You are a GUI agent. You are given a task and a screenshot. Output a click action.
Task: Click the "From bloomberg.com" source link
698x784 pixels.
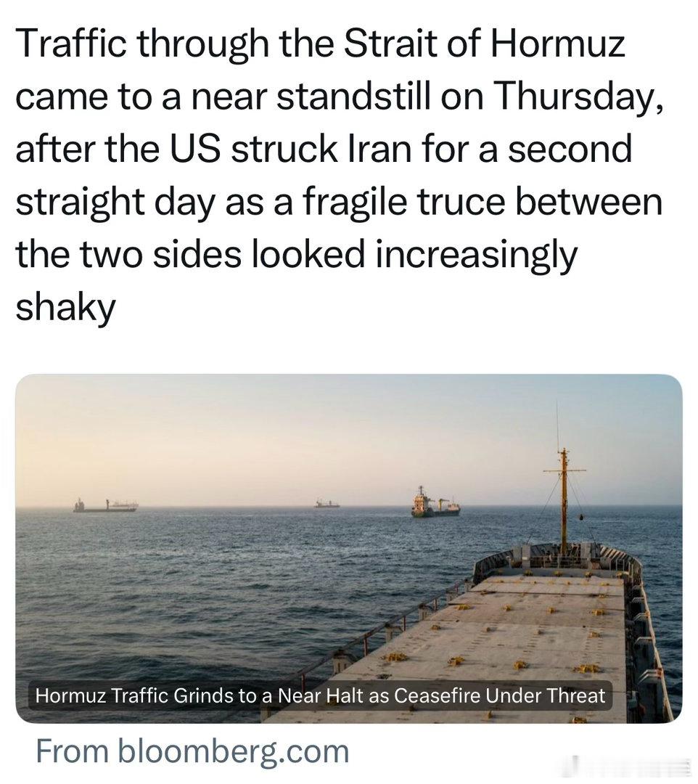(x=193, y=751)
